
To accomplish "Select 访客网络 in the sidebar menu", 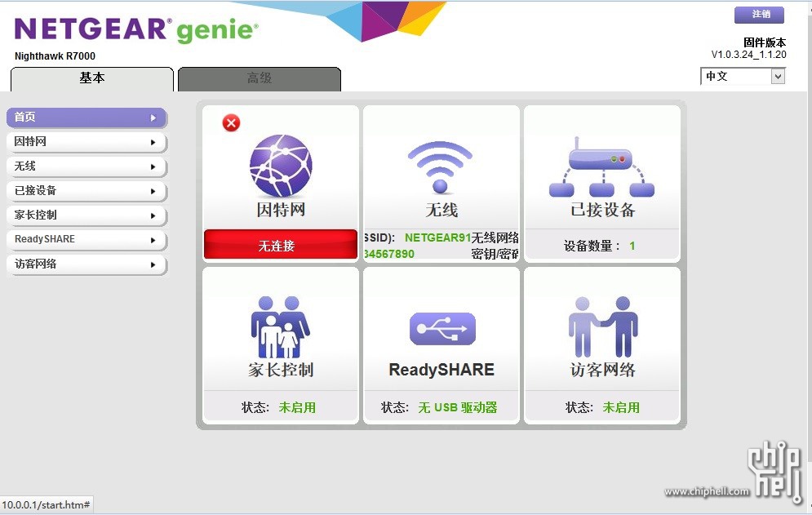I will click(x=87, y=264).
